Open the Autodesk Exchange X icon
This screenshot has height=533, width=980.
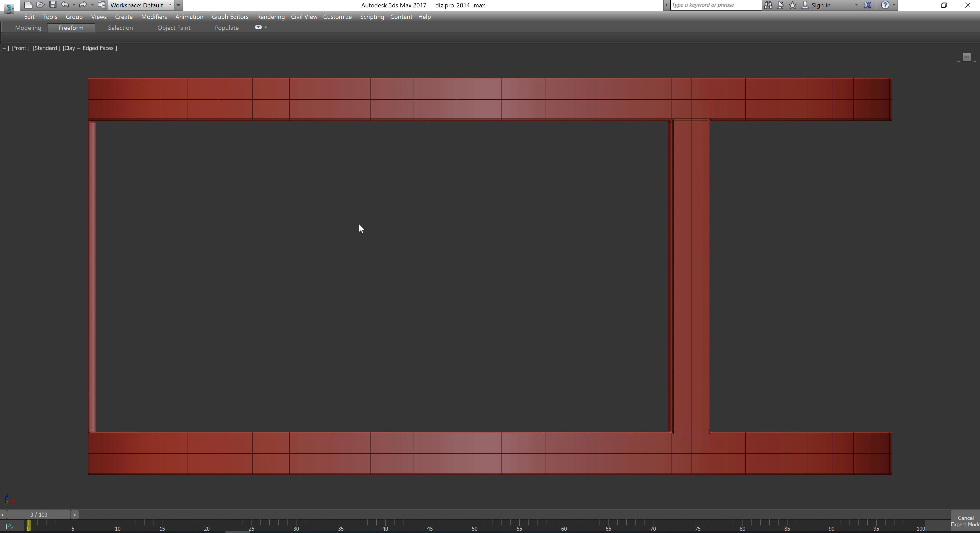[867, 5]
